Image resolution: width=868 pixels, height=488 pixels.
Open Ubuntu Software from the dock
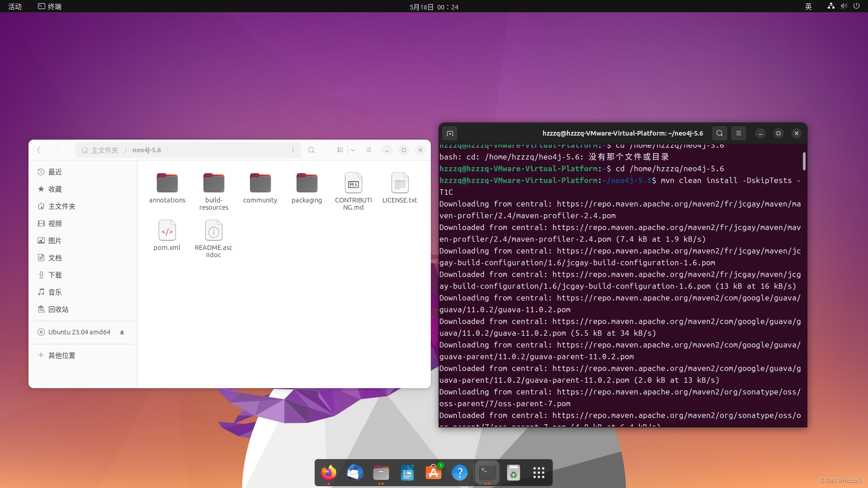[434, 473]
